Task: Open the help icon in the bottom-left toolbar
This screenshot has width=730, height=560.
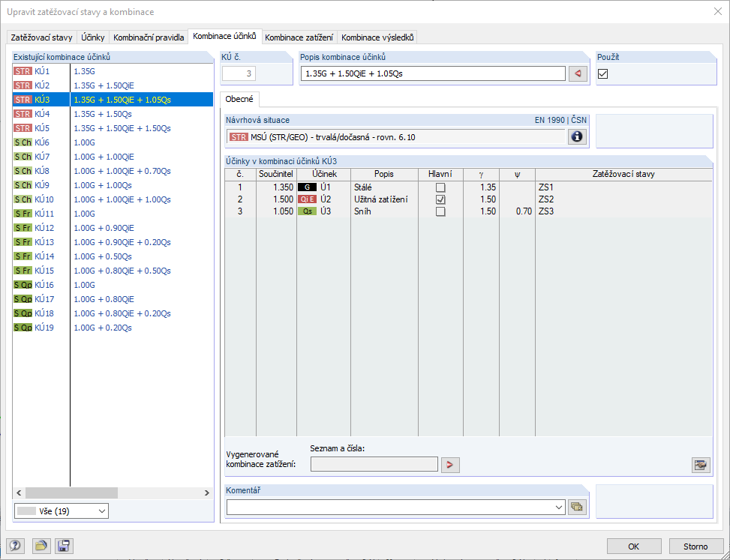Action: click(15, 546)
